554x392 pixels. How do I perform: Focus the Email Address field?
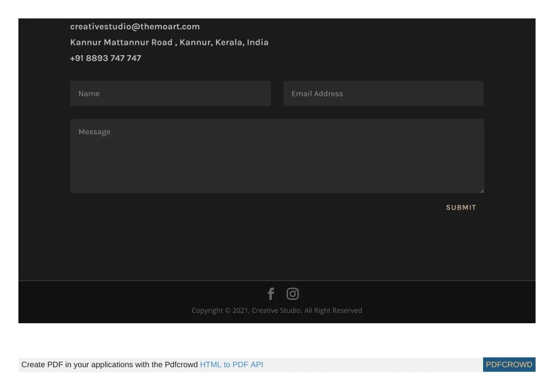(x=383, y=94)
